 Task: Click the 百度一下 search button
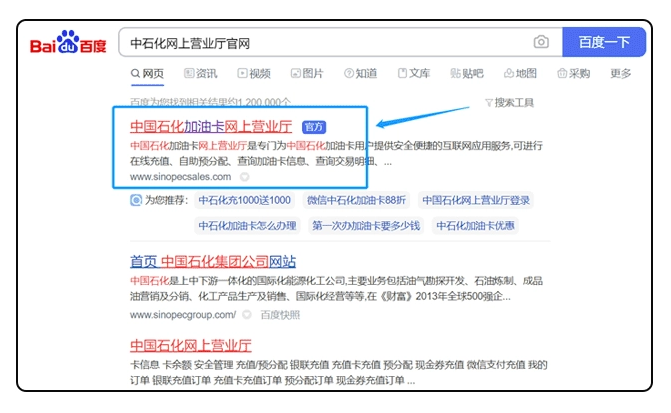tap(604, 42)
